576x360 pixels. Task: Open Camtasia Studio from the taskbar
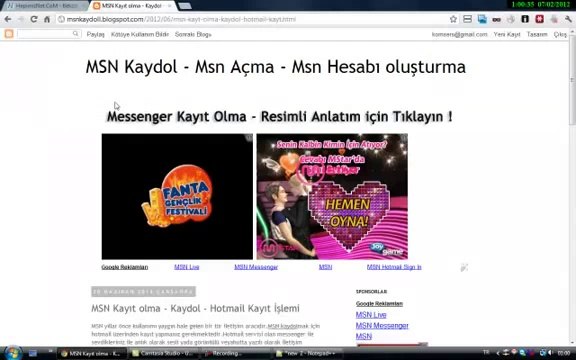[164, 353]
